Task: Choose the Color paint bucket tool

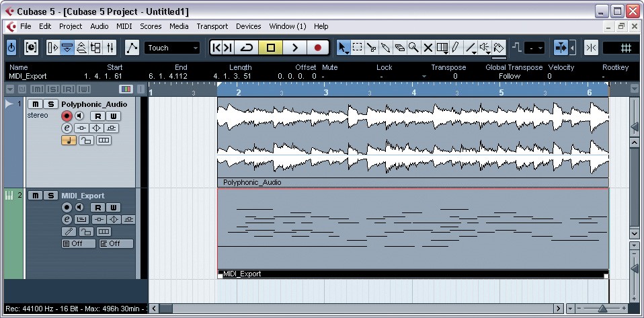Action: coord(499,48)
